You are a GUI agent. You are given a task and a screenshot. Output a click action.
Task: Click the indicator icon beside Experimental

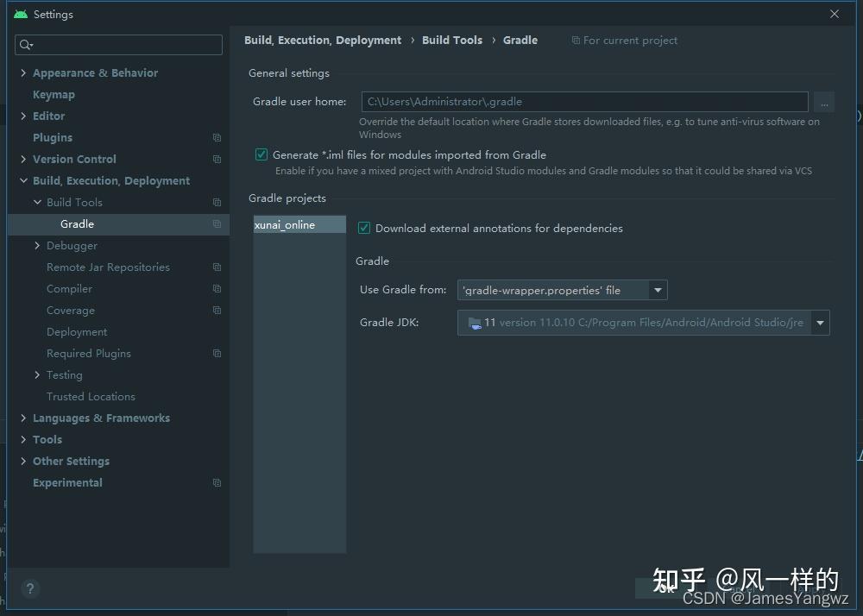[216, 482]
